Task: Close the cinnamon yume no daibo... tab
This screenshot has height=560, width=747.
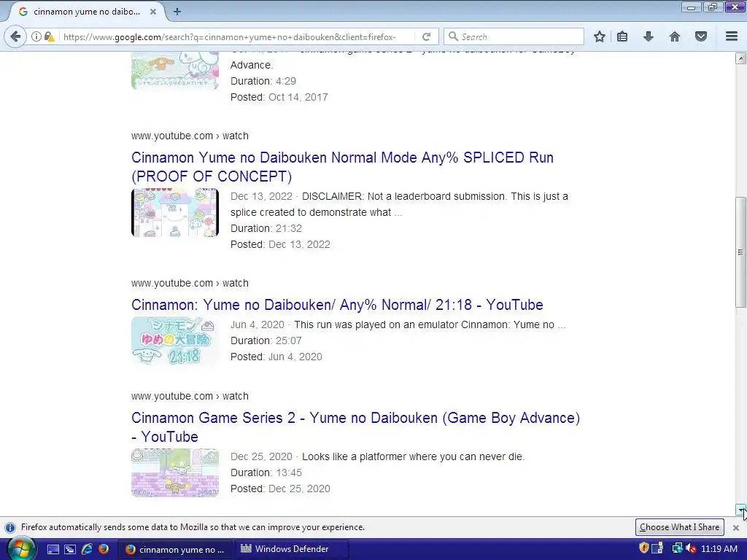Action: tap(153, 12)
